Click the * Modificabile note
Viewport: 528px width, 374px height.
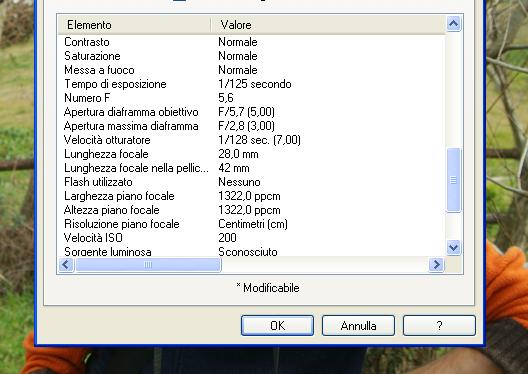point(268,288)
